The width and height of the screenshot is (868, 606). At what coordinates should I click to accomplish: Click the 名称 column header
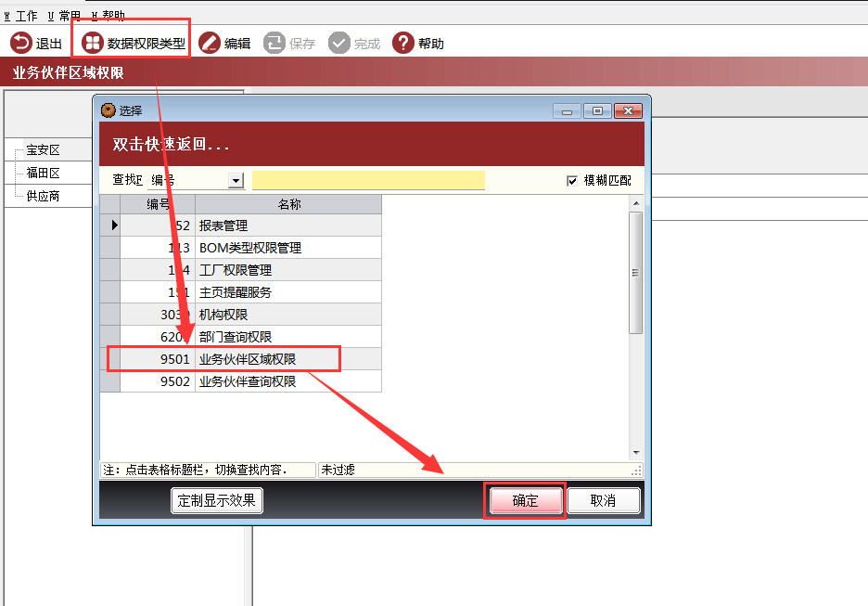(x=288, y=204)
